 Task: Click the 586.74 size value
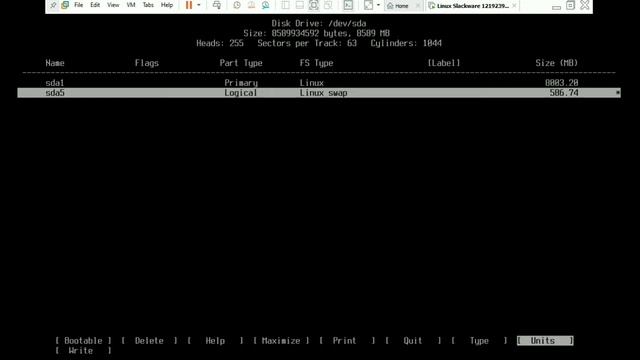(564, 93)
